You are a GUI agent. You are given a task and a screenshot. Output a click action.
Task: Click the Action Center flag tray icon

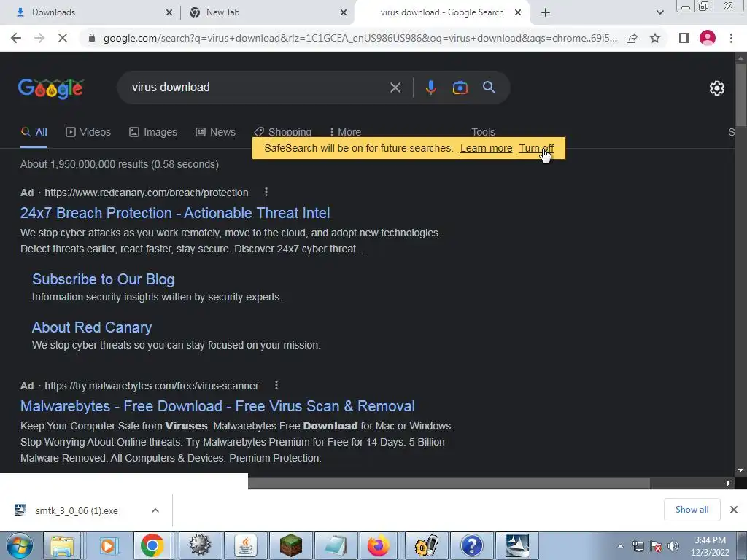tap(656, 546)
